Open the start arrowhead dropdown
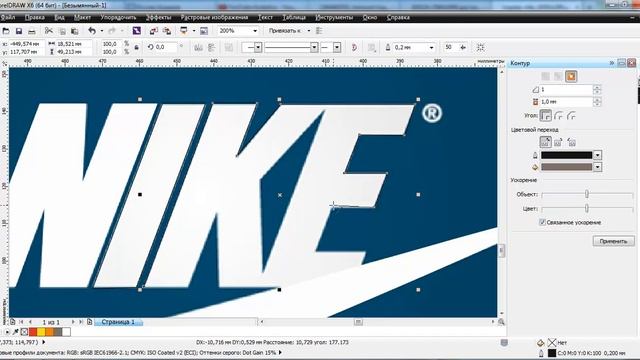The width and height of the screenshot is (640, 360). click(258, 48)
